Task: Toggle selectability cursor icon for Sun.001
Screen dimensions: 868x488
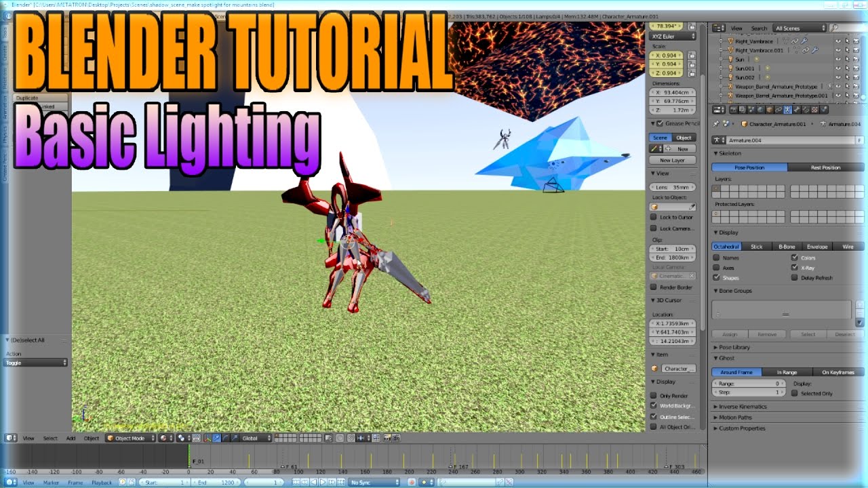Action: 847,68
